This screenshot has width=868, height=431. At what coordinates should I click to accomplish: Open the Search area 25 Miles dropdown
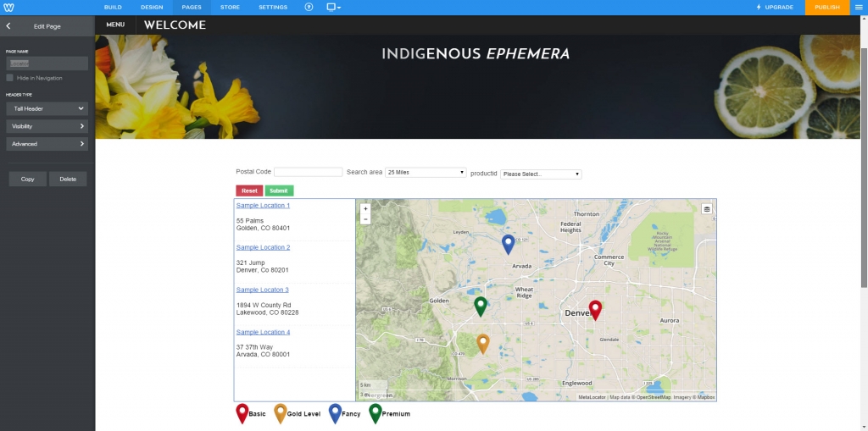point(426,173)
